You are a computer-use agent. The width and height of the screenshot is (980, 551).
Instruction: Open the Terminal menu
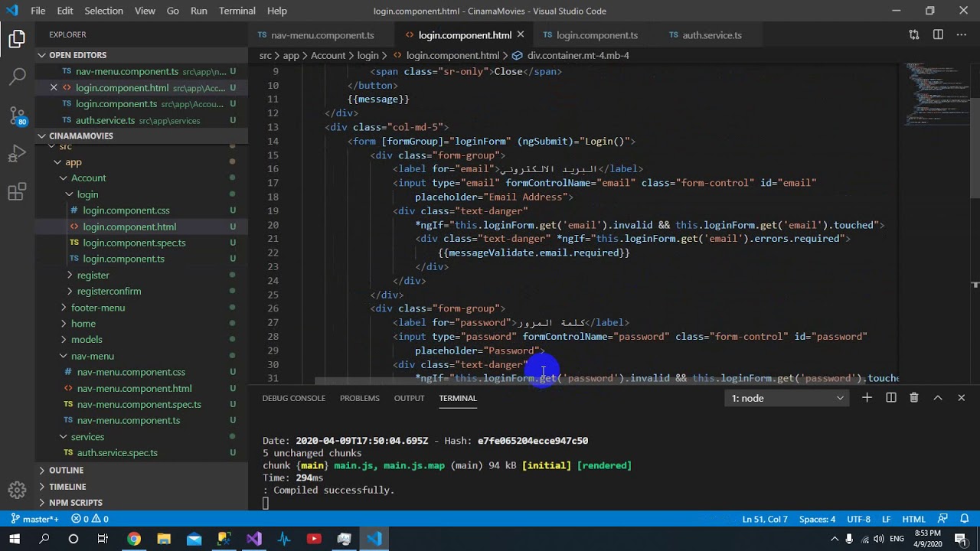coord(237,11)
